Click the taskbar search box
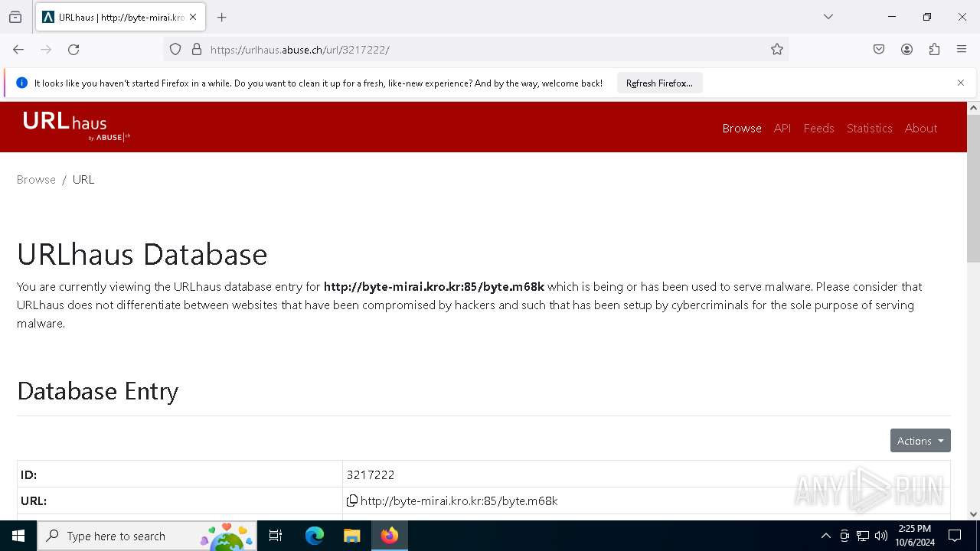This screenshot has height=551, width=980. (x=147, y=536)
